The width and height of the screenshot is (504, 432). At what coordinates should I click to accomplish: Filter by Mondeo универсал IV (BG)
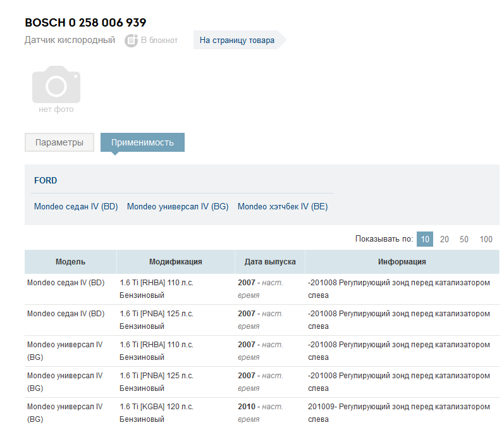click(178, 207)
